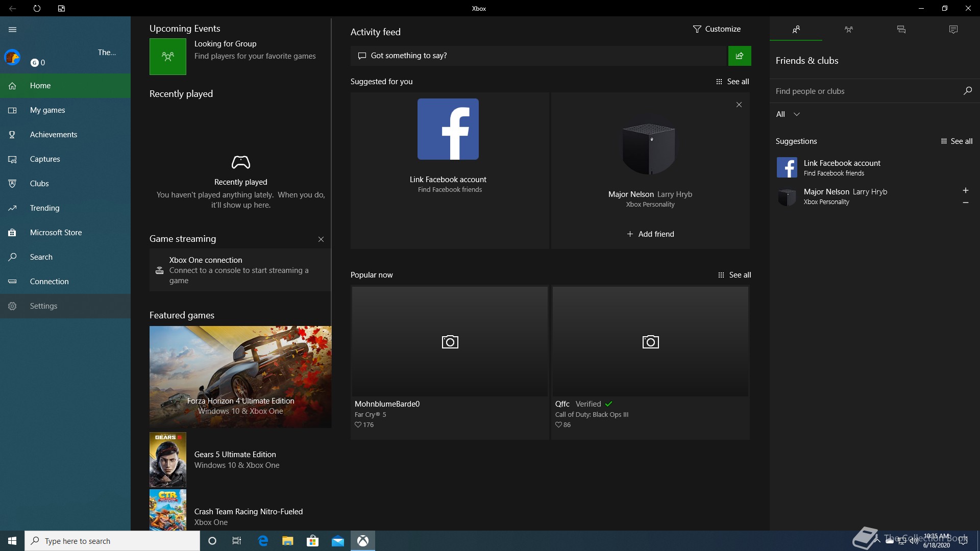Open Qffc Call of Duty screenshot
The image size is (980, 551).
[x=650, y=342]
